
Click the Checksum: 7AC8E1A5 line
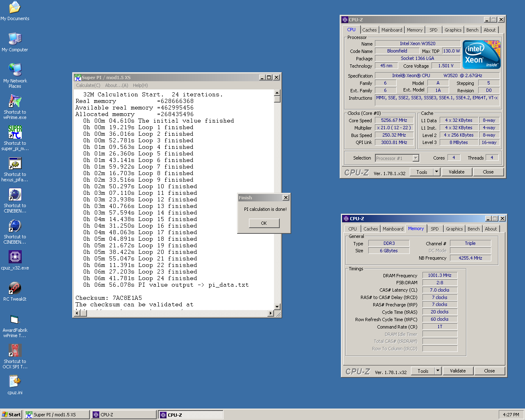click(x=109, y=298)
